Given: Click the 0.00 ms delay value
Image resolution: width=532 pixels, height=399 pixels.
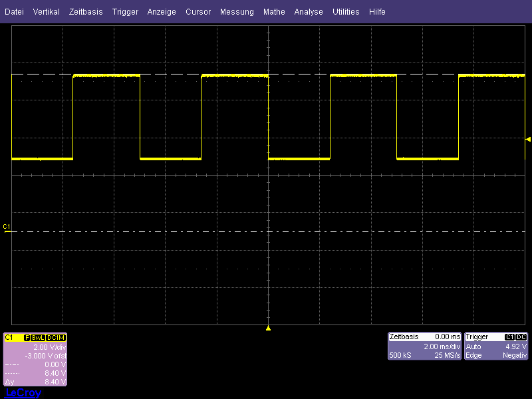Looking at the screenshot, I should pos(448,336).
